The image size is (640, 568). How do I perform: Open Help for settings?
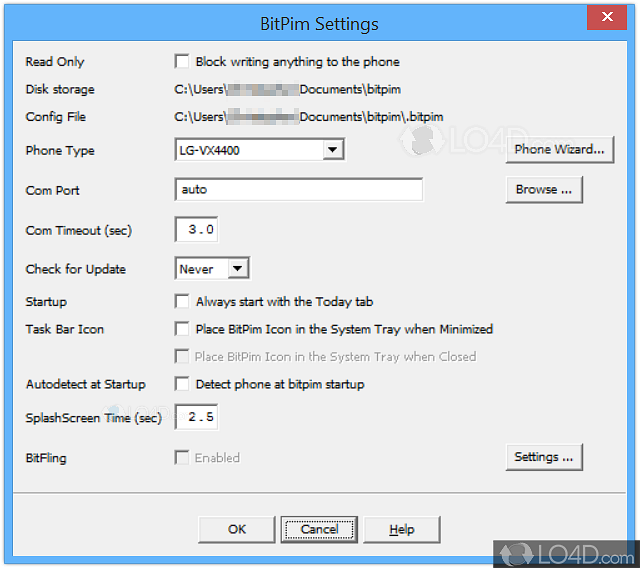(401, 529)
